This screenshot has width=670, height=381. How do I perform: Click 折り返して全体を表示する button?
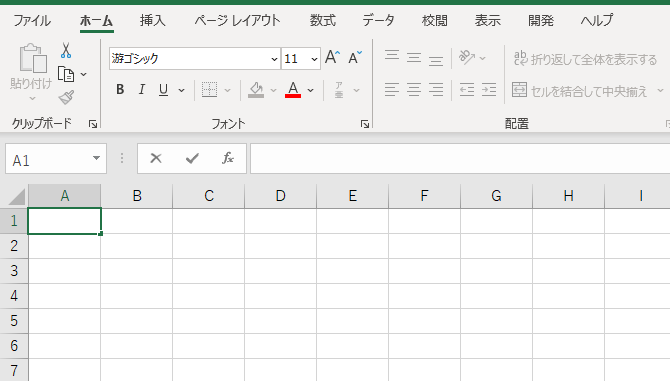tap(585, 59)
